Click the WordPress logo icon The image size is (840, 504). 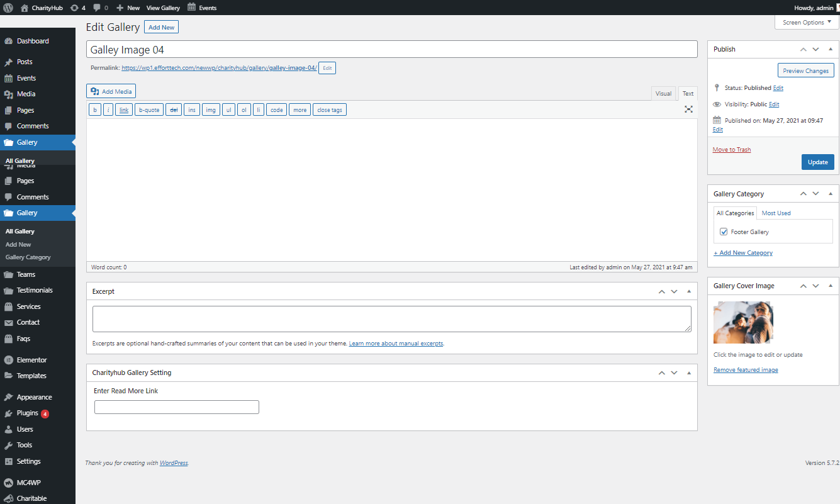point(8,8)
